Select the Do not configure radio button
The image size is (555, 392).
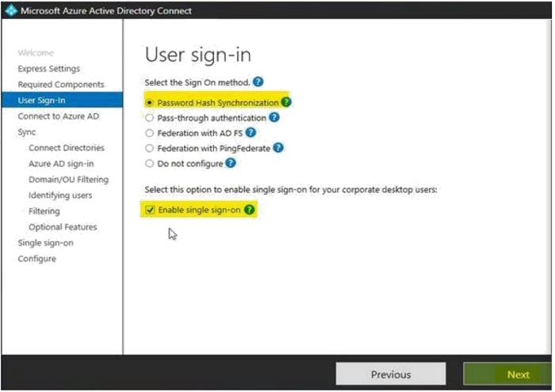coord(149,163)
